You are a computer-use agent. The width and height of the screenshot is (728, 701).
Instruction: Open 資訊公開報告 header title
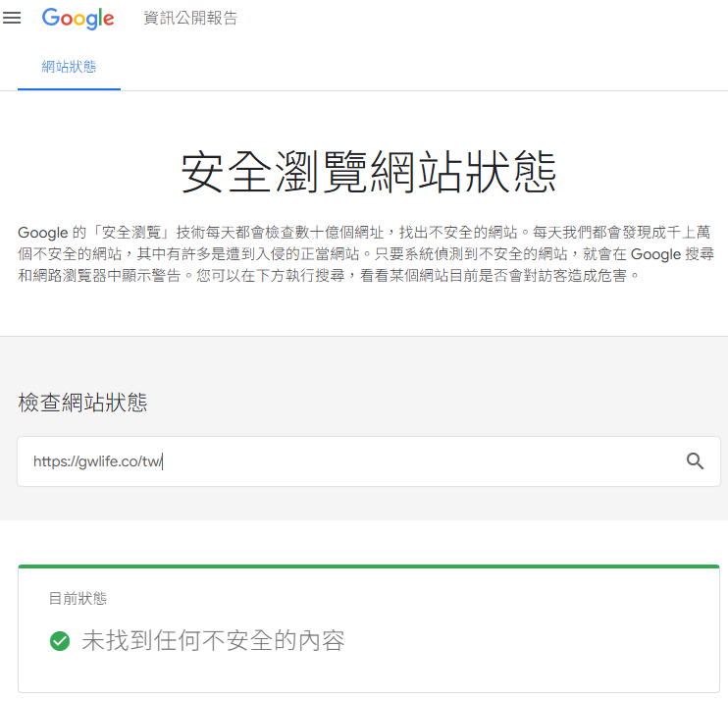click(190, 18)
